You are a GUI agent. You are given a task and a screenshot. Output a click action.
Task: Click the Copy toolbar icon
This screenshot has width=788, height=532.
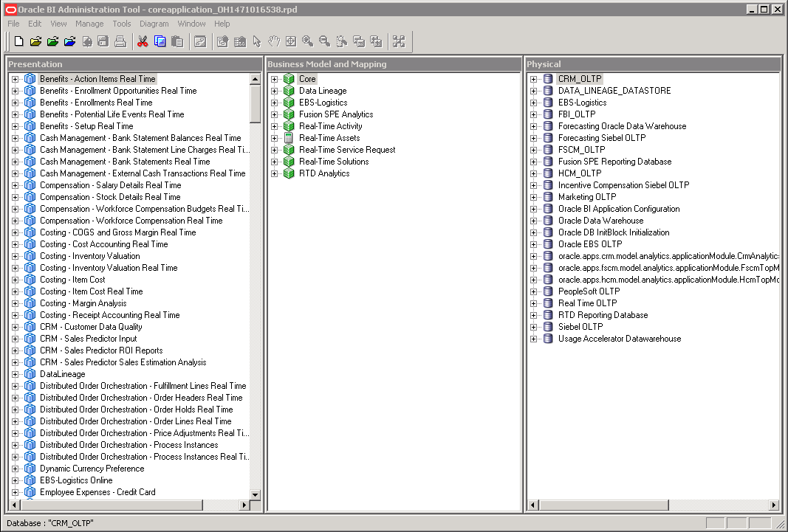click(x=160, y=41)
